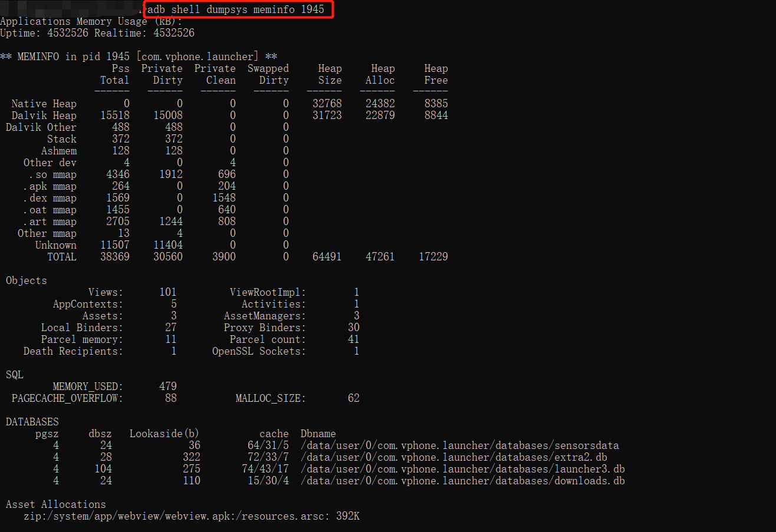Select the "Other dev" row label
The width and height of the screenshot is (776, 532).
pos(50,163)
